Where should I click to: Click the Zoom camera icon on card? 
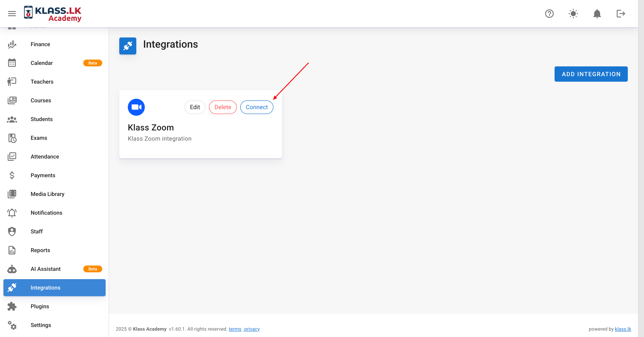(x=136, y=107)
